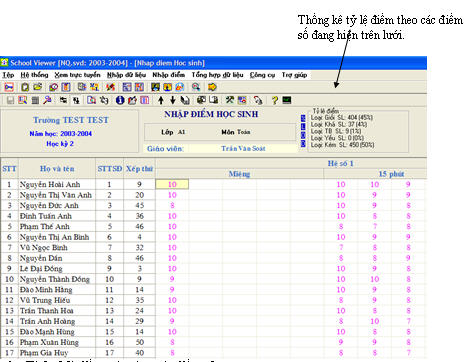Click the Loại Giỏi SL: 404 (45%) statistic
This screenshot has width=473, height=362.
click(x=342, y=118)
